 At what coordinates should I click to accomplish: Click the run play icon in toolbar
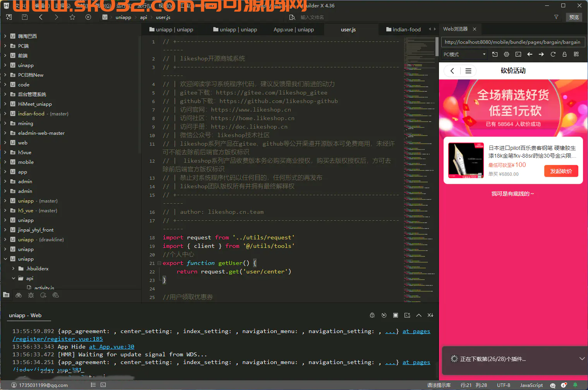88,17
